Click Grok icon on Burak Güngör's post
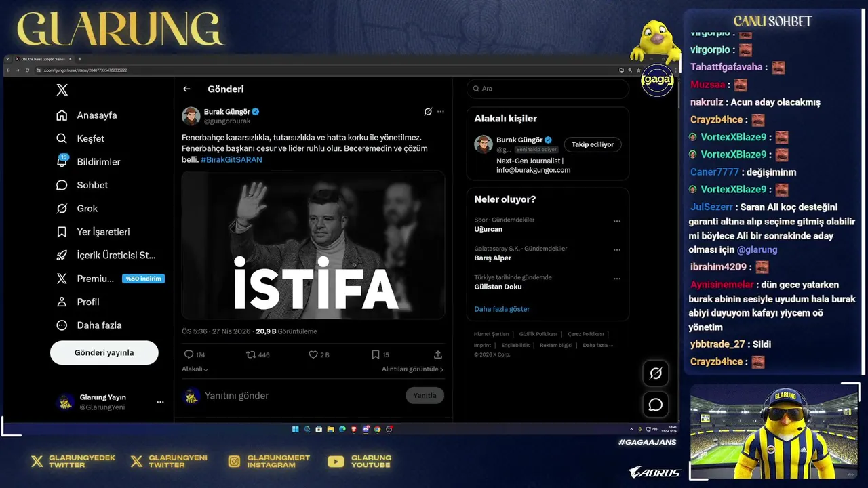Viewport: 868px width, 488px height. tap(428, 112)
